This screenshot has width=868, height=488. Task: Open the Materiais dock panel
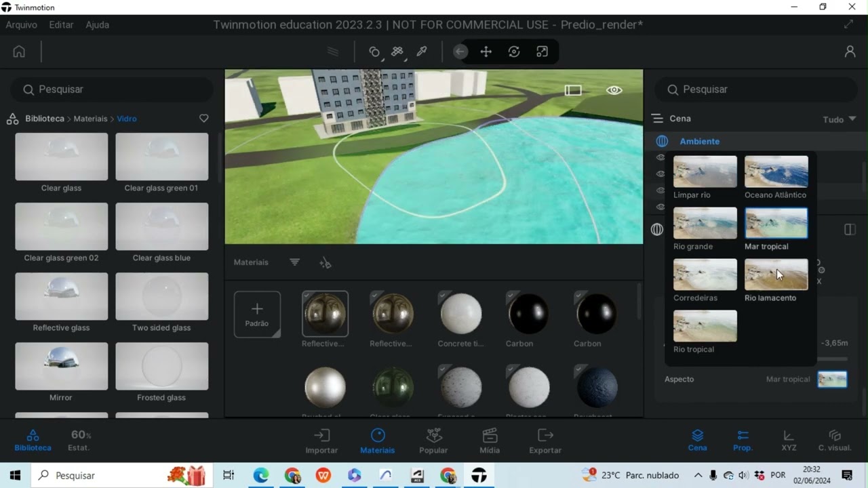pos(378,441)
